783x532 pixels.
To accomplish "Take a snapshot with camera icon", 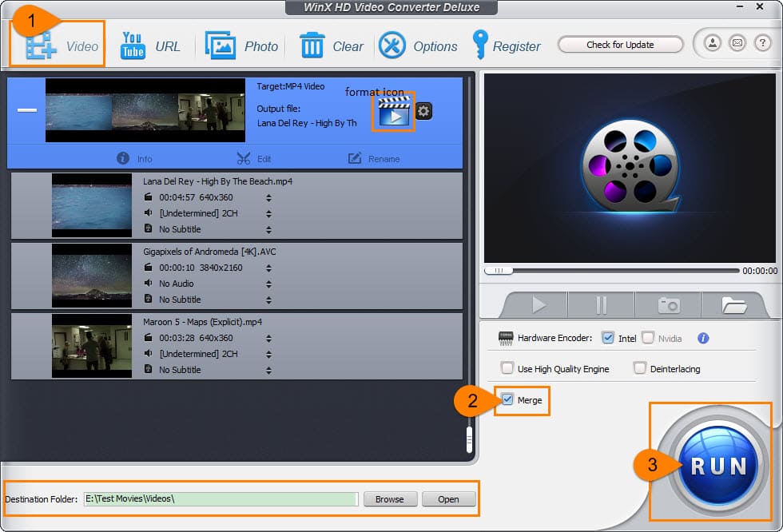I will 668,305.
